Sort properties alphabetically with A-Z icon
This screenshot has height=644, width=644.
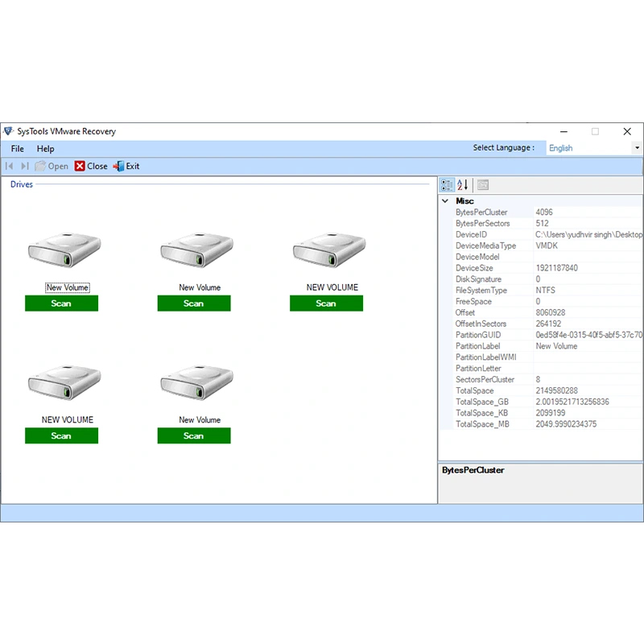pyautogui.click(x=462, y=185)
